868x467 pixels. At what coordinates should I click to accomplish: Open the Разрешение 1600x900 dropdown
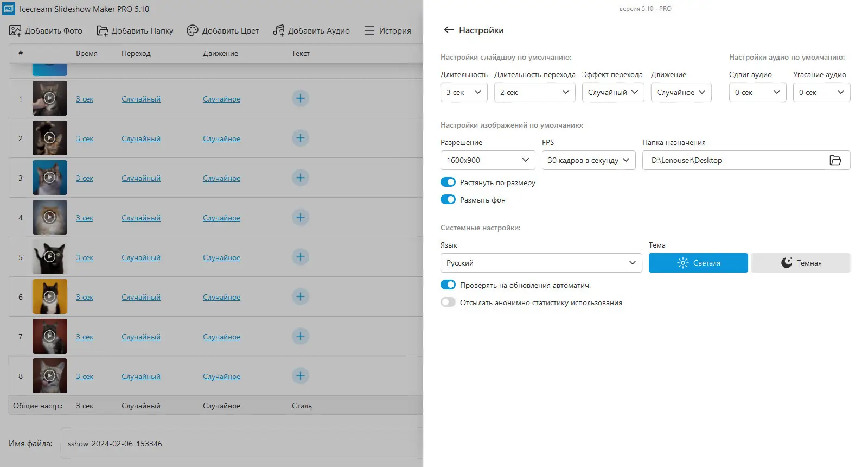click(487, 160)
